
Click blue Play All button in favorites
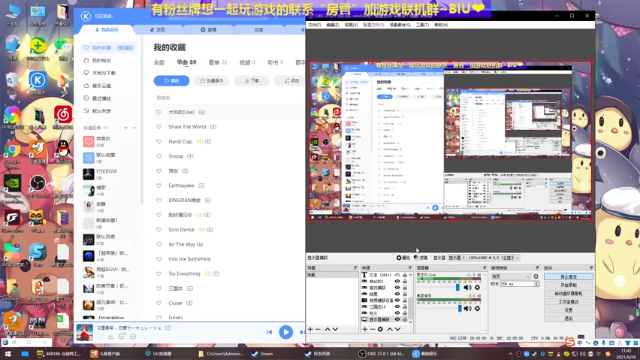(171, 81)
